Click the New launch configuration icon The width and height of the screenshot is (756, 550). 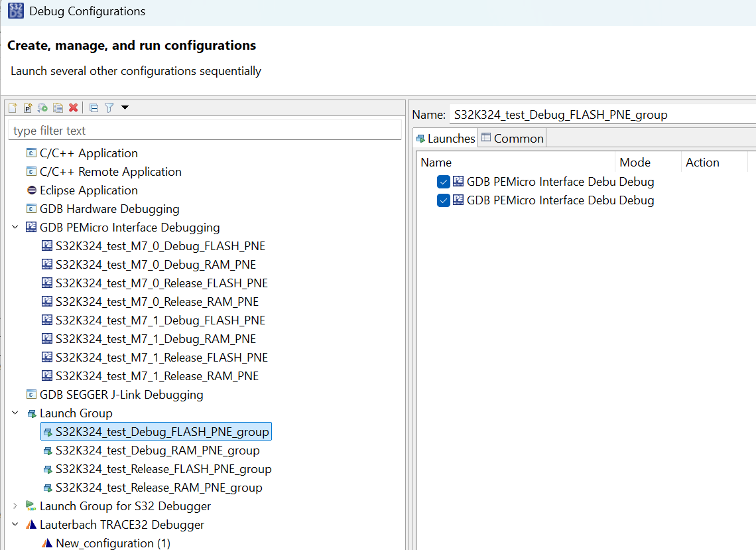point(13,107)
